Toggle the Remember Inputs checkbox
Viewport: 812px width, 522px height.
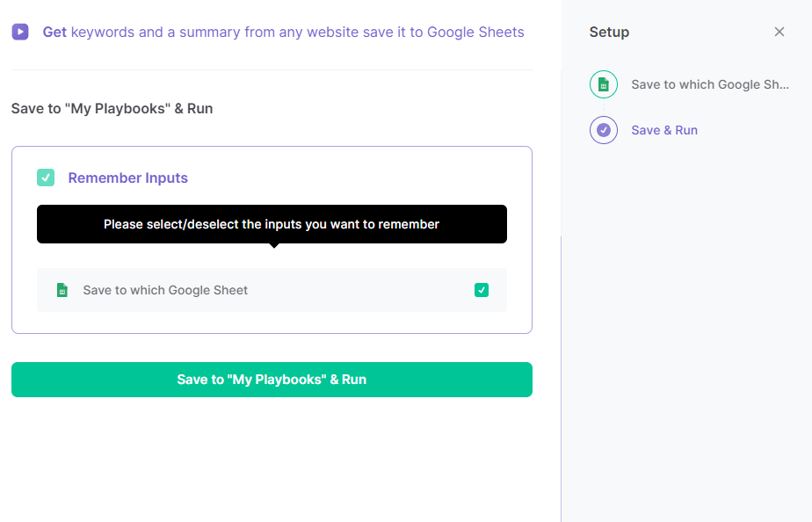point(46,178)
